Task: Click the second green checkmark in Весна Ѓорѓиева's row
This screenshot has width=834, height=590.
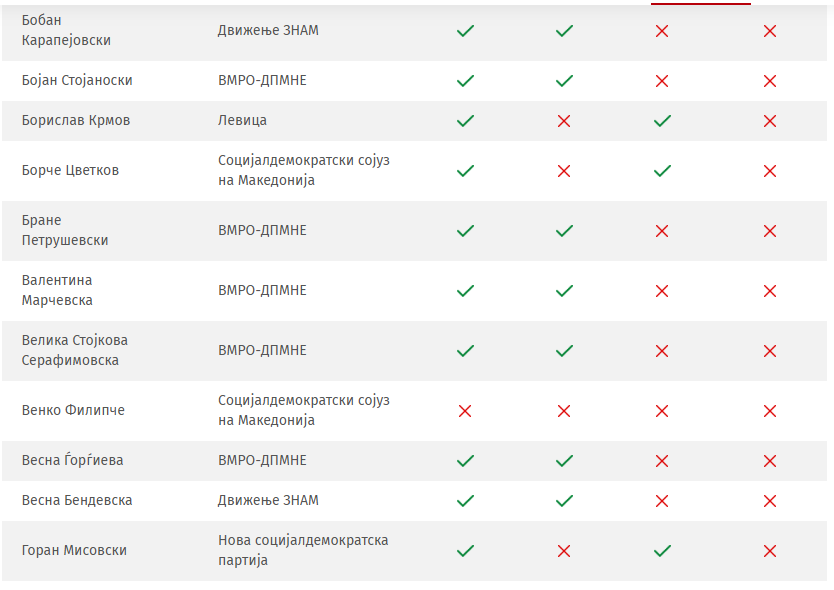Action: (564, 461)
